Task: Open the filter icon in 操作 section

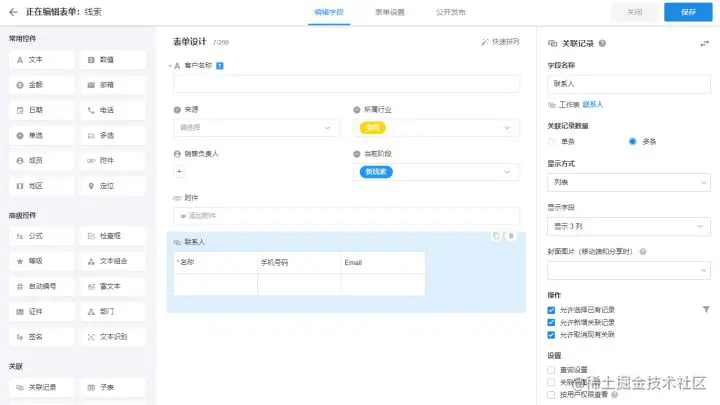Action: 706,310
